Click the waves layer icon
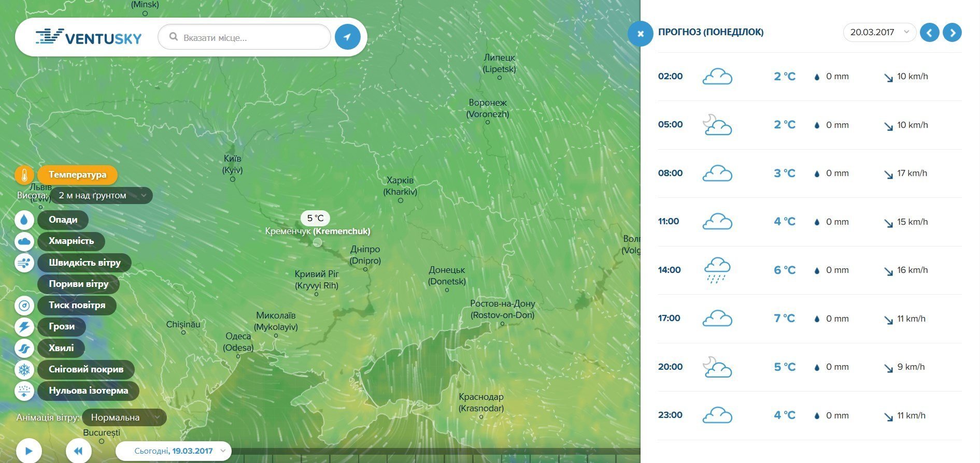 pyautogui.click(x=24, y=349)
